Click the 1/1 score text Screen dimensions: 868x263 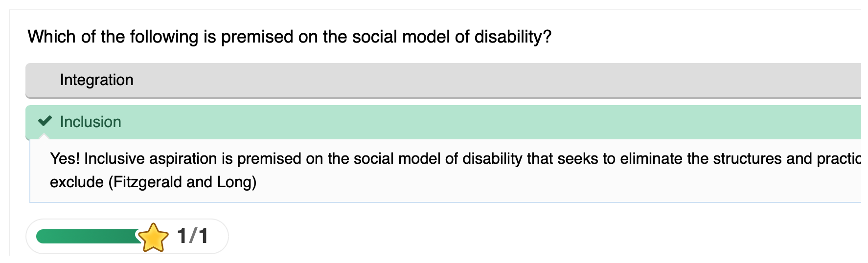click(193, 236)
